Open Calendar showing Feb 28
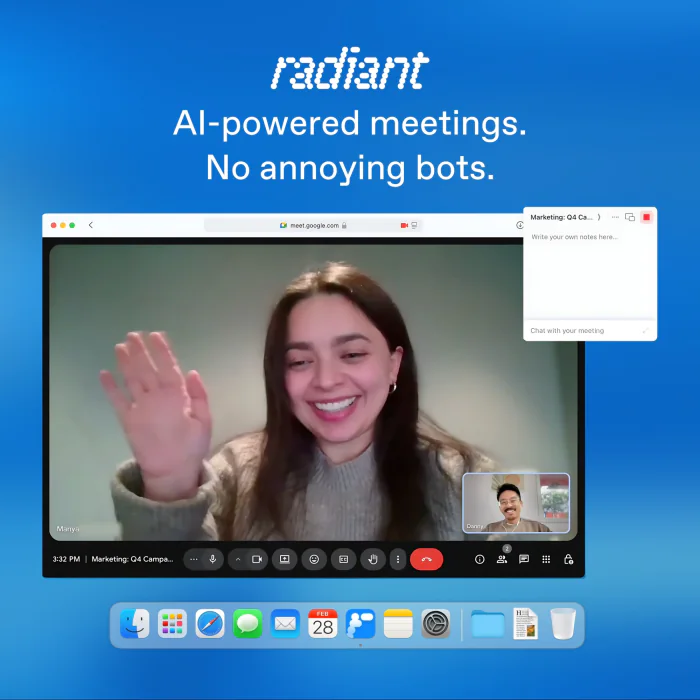The height and width of the screenshot is (700, 700). (323, 624)
